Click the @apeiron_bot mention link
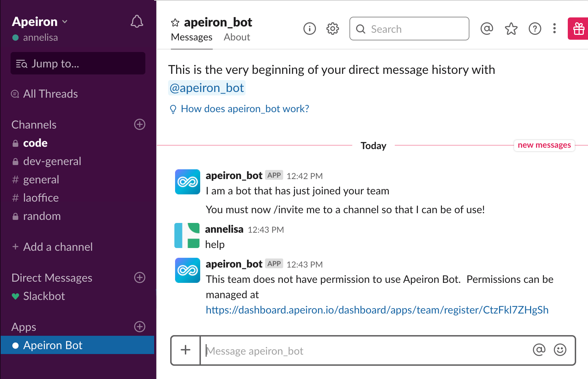Image resolution: width=588 pixels, height=379 pixels. pyautogui.click(x=207, y=88)
